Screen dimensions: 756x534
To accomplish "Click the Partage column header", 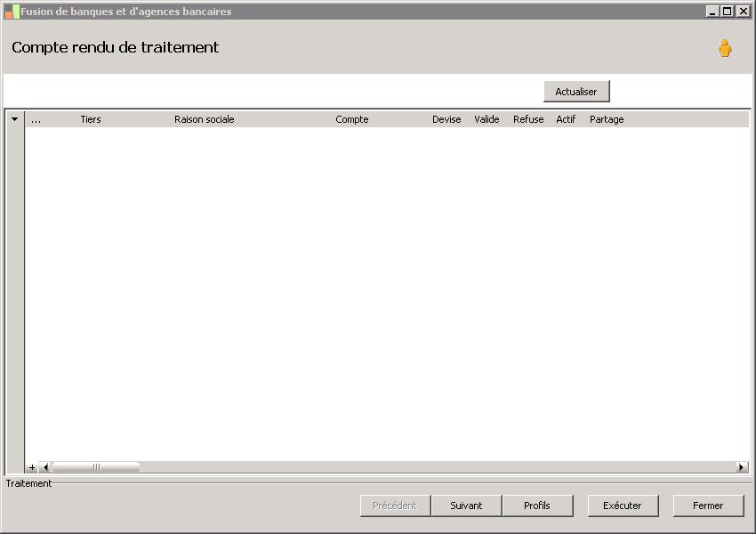I will 607,119.
